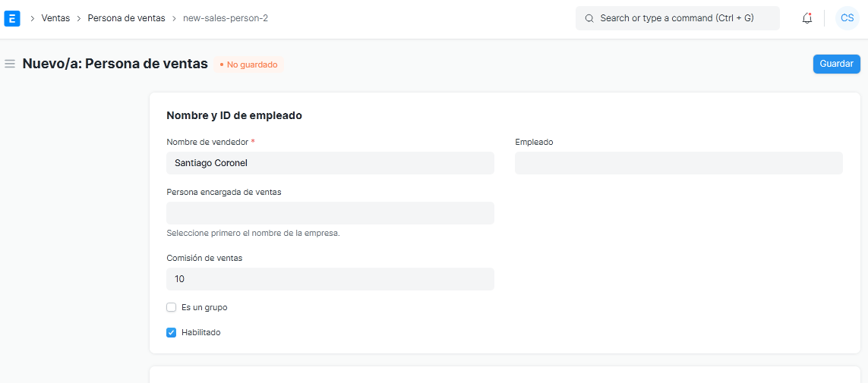
Task: Go to the Ventas breadcrumb
Action: (55, 18)
